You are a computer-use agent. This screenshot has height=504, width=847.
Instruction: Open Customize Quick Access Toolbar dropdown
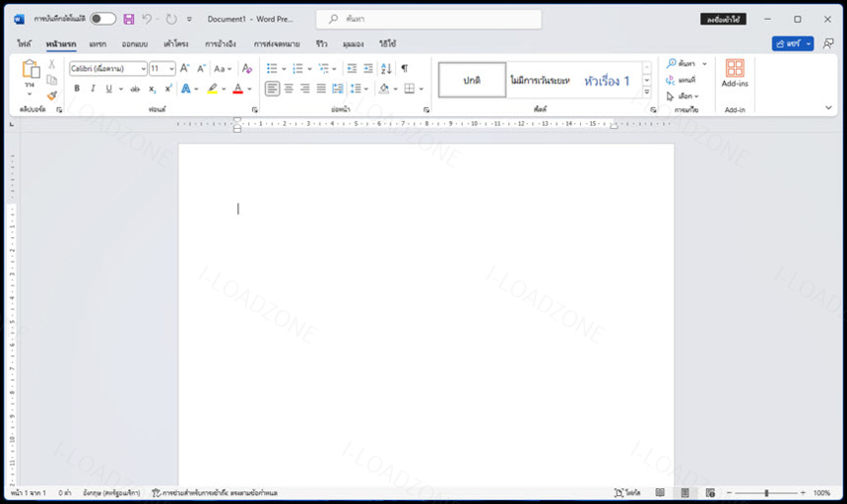[x=189, y=19]
